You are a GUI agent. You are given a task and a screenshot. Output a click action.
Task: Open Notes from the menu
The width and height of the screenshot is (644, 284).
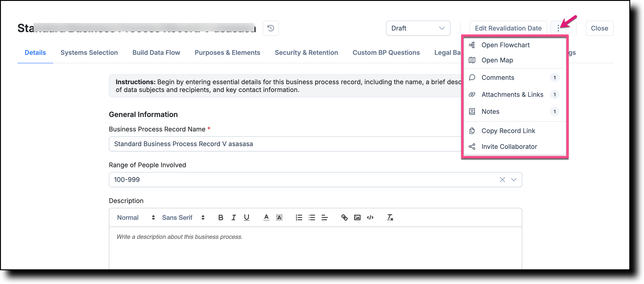tap(514, 112)
